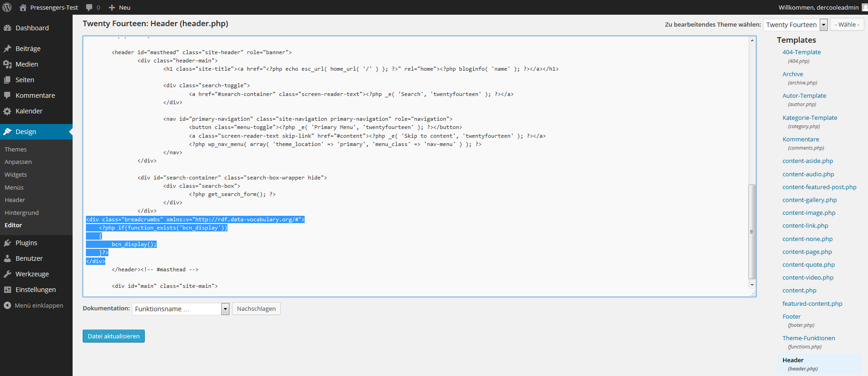Click the Benutzer user icon
The width and height of the screenshot is (868, 376).
pos(7,258)
